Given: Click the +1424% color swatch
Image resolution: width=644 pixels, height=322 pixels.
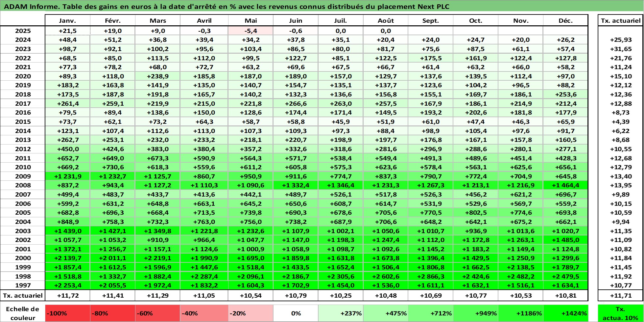Looking at the screenshot, I should (x=565, y=313).
